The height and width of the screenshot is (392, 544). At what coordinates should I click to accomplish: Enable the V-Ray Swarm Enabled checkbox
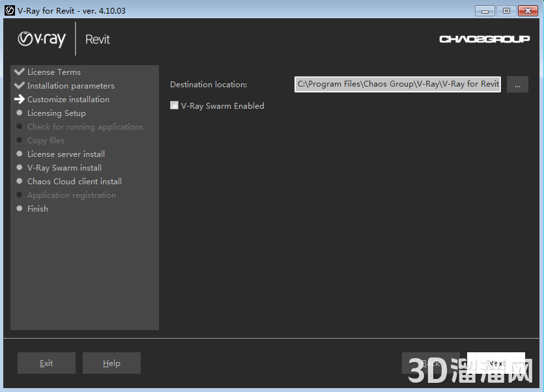coord(173,105)
